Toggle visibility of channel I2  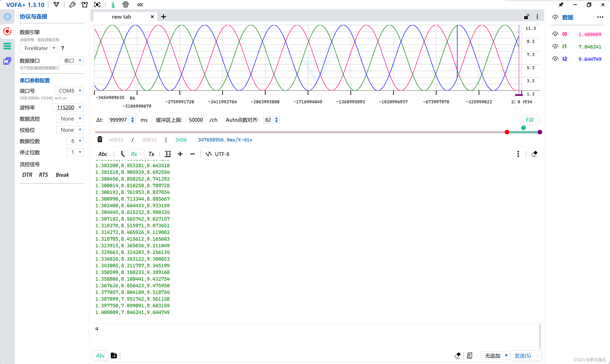[555, 59]
